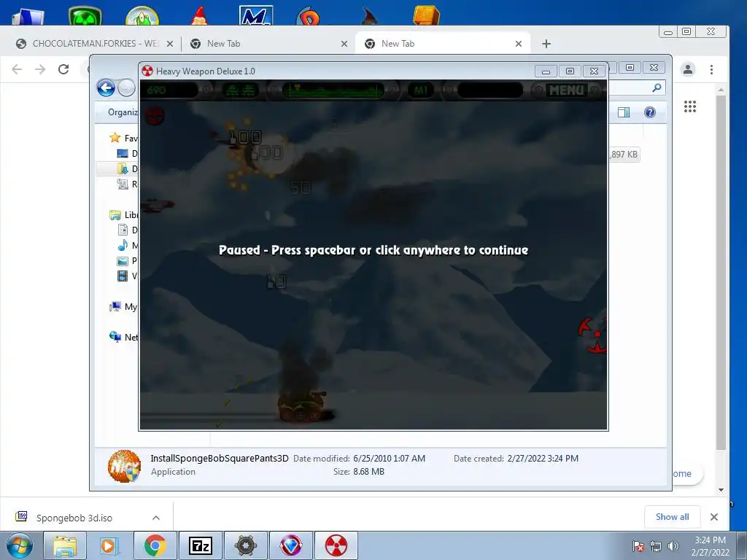The height and width of the screenshot is (560, 747).
Task: Open the Spongebob 3d.iso download
Action: [74, 518]
